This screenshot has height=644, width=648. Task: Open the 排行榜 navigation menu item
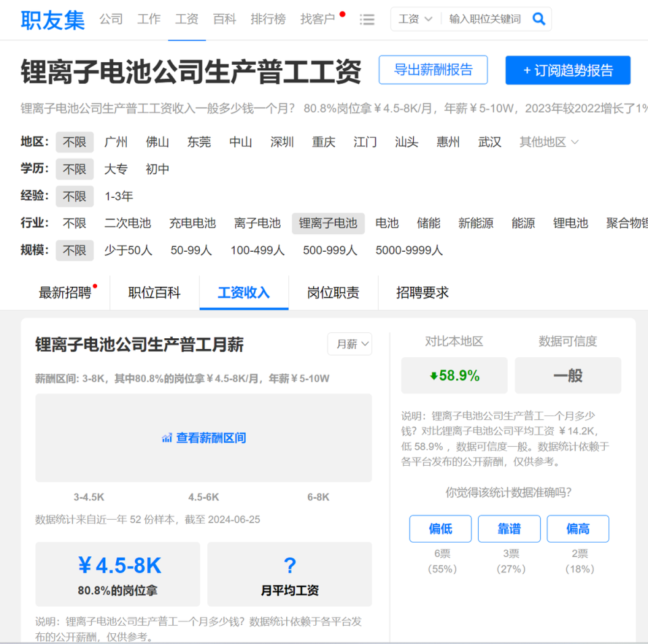click(x=268, y=19)
